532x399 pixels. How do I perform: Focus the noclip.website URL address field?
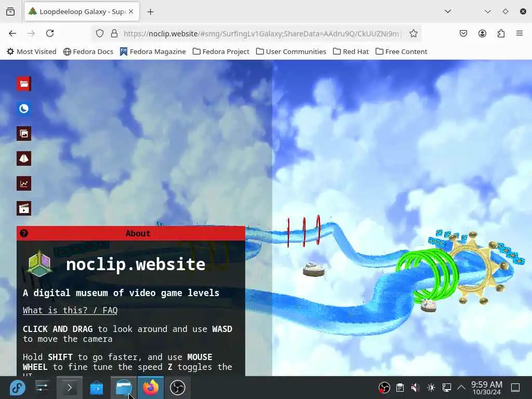tap(261, 34)
